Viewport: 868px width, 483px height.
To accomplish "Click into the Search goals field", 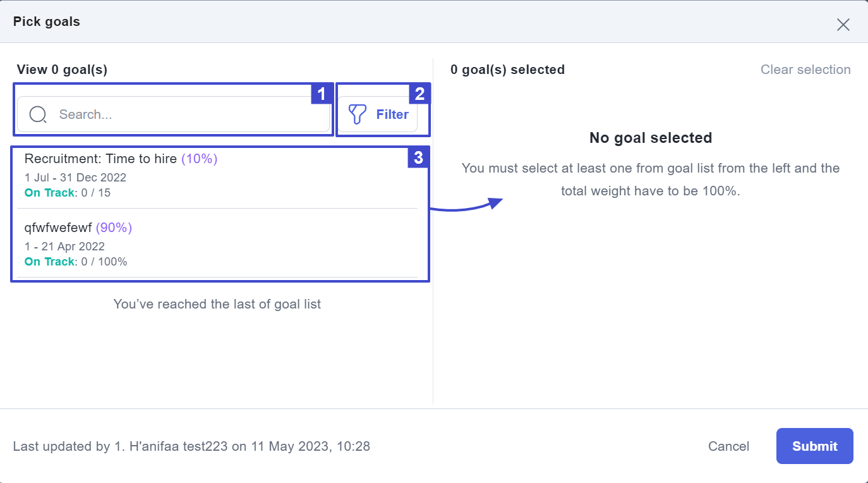I will (174, 114).
